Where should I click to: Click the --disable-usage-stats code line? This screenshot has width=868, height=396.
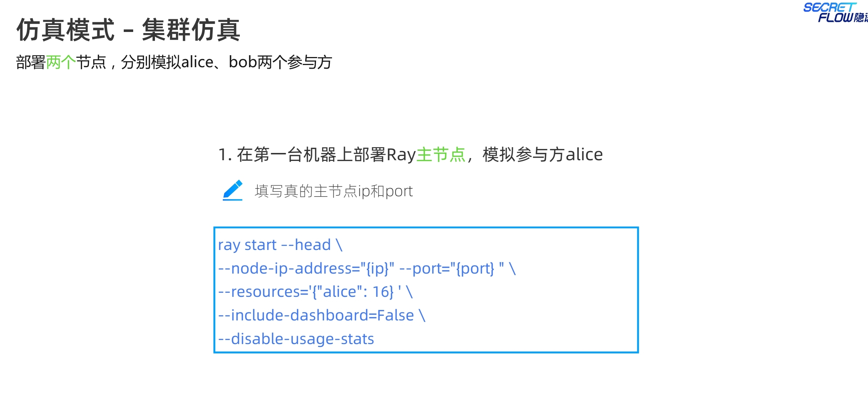(x=296, y=339)
